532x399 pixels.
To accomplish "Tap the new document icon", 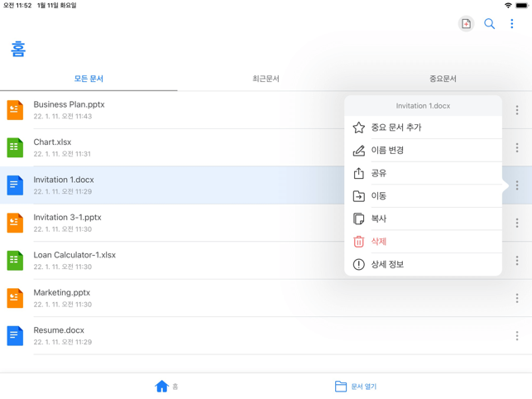I will coord(466,24).
